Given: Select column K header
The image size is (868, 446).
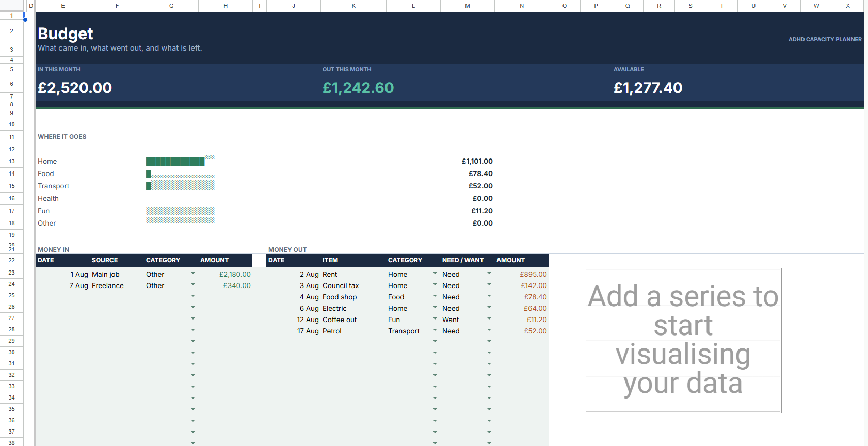Looking at the screenshot, I should tap(353, 6).
